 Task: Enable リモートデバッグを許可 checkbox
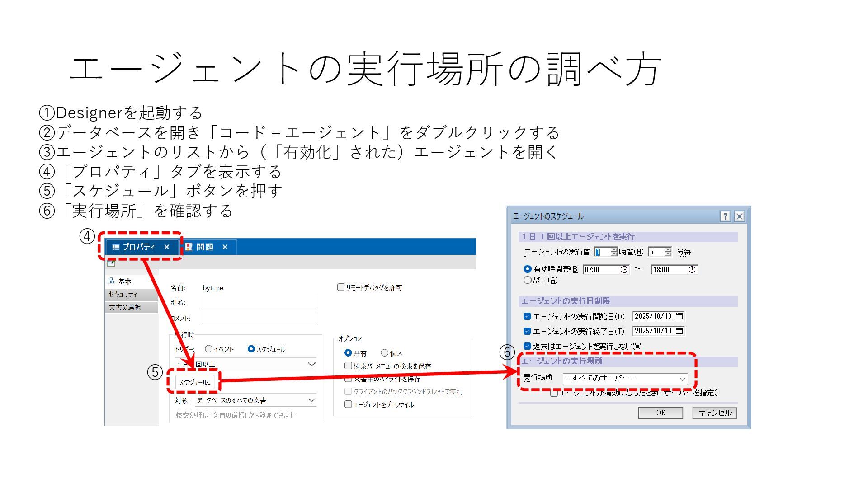(341, 287)
